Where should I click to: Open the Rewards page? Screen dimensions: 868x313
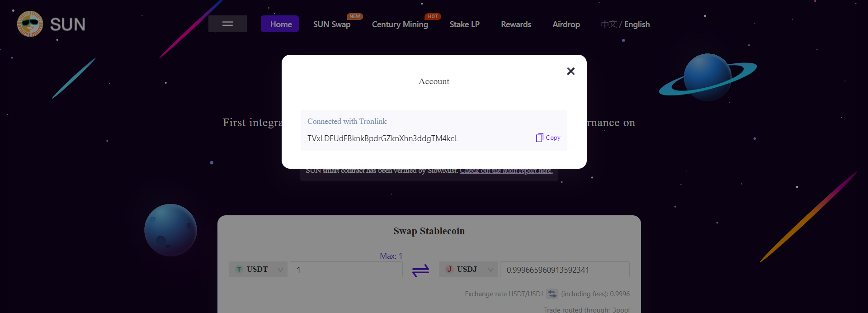516,24
